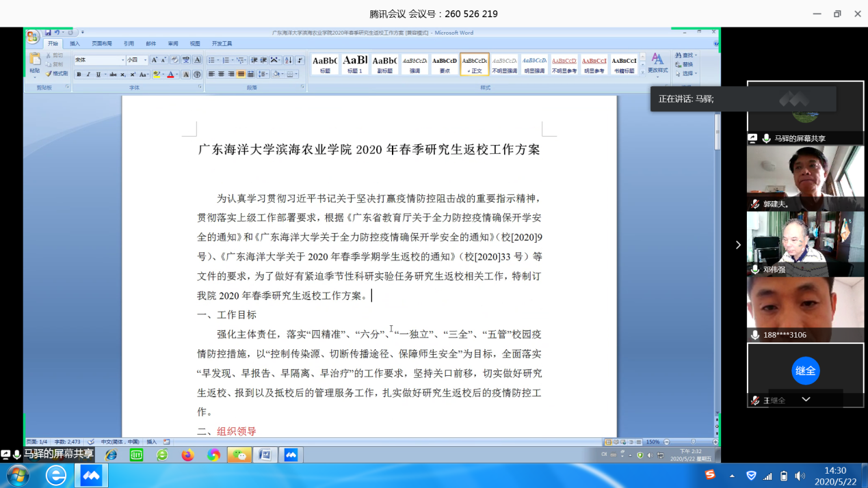
Task: Open the 页面布局 ribbon tab
Action: 101,44
